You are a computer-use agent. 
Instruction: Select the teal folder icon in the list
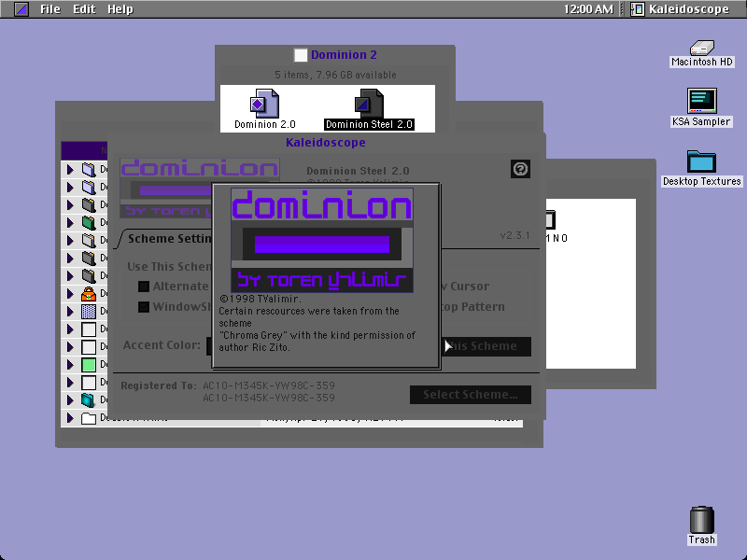point(89,400)
